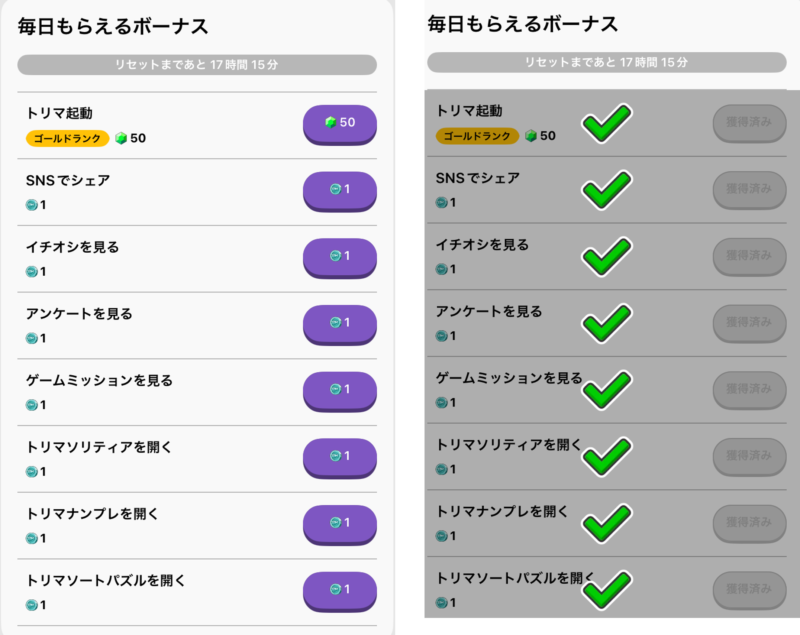Screen dimensions: 800x635
Task: Click the grayed 獲得済み button for トリマ起動
Action: [x=749, y=123]
